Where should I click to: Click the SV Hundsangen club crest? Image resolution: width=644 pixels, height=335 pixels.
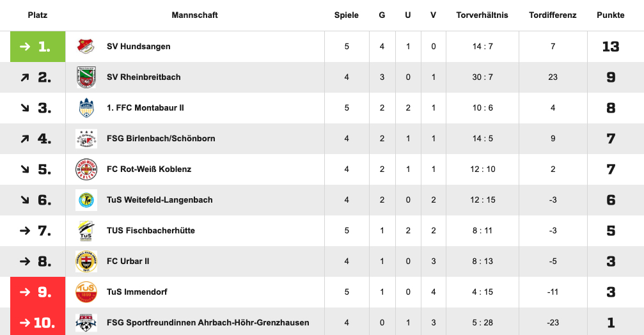point(86,47)
